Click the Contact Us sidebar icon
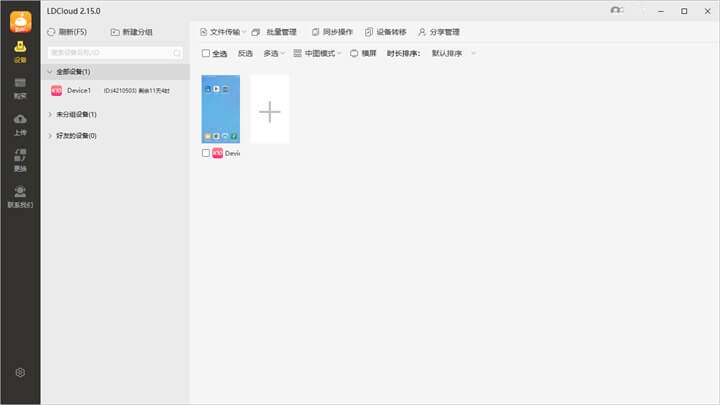The image size is (720, 405). 20,196
